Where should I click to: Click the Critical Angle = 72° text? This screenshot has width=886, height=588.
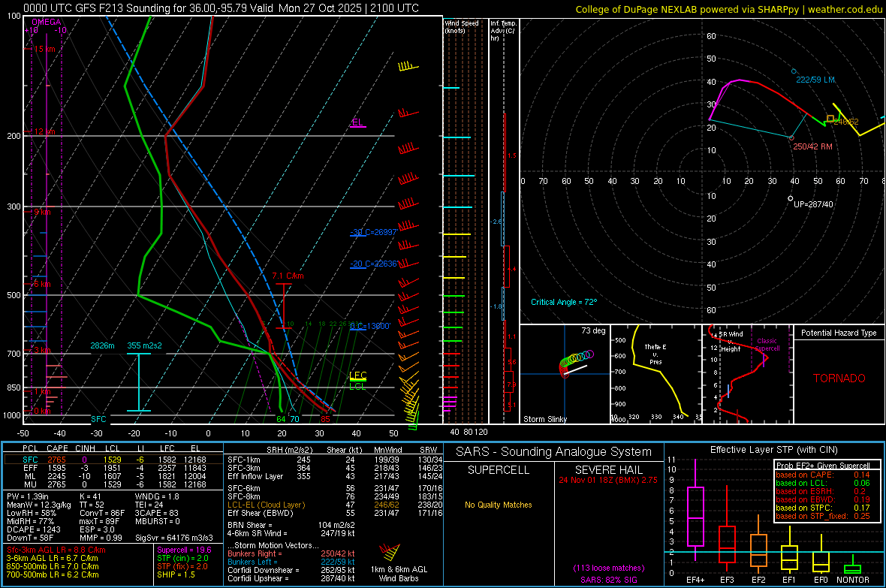pos(564,302)
